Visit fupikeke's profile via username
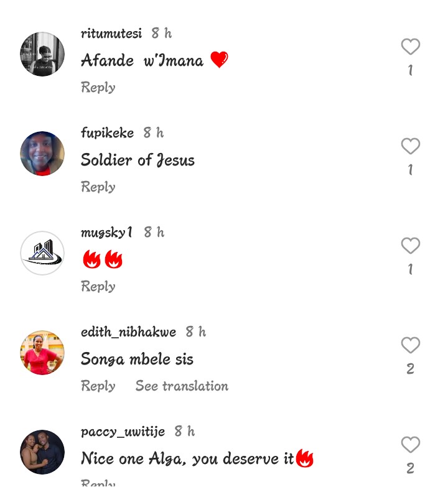This screenshot has width=448, height=487. click(107, 132)
